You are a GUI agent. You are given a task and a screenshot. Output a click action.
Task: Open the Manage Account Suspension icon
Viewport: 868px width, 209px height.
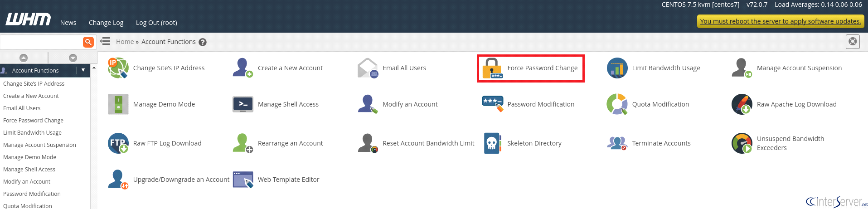pyautogui.click(x=742, y=68)
